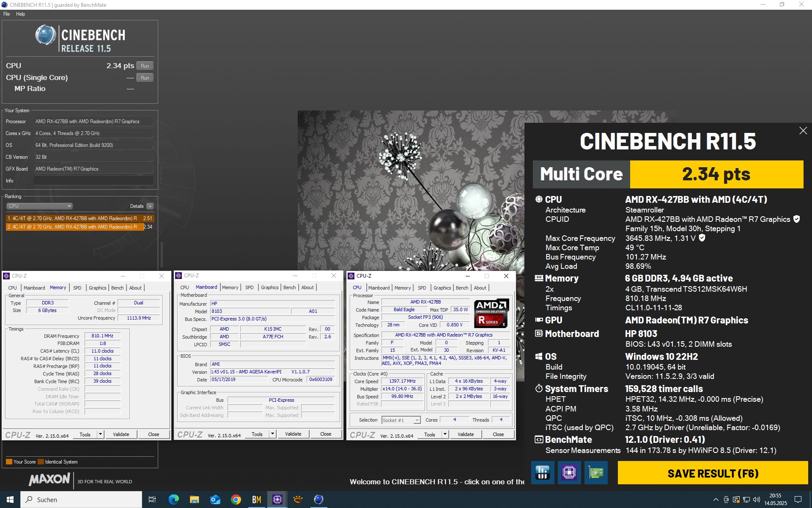The height and width of the screenshot is (508, 812).
Task: Click the Multiplier value x14.0
Action: click(402, 389)
